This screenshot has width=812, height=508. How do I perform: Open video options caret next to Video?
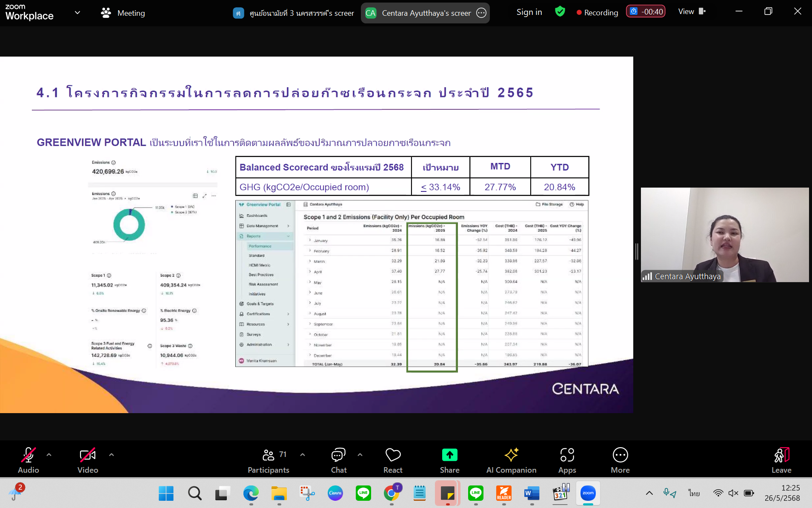tap(112, 455)
